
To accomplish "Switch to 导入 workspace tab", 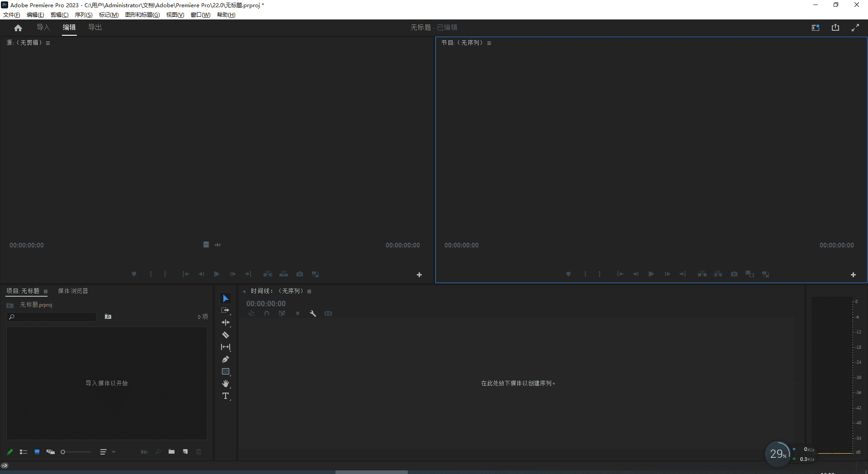I will click(x=43, y=28).
